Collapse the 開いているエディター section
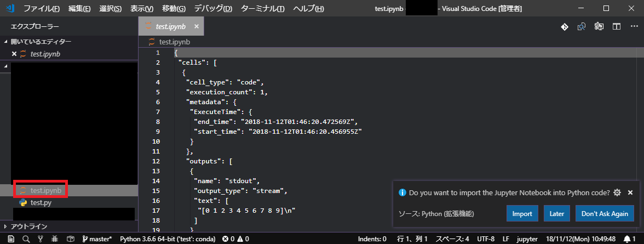Image resolution: width=644 pixels, height=244 pixels. tap(6, 42)
